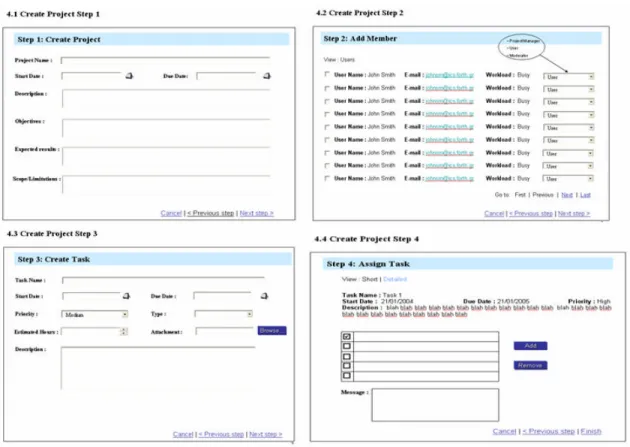Tick the first user checkbox in Add Member
630x447 pixels.
(x=327, y=74)
